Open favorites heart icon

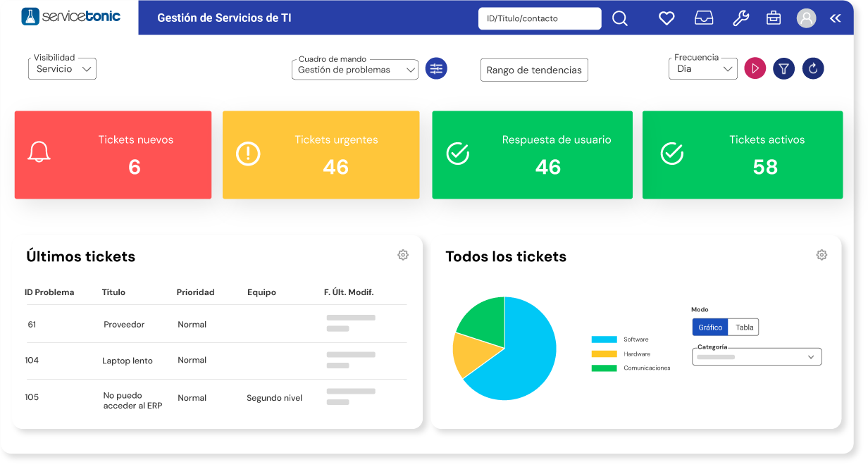pos(666,18)
